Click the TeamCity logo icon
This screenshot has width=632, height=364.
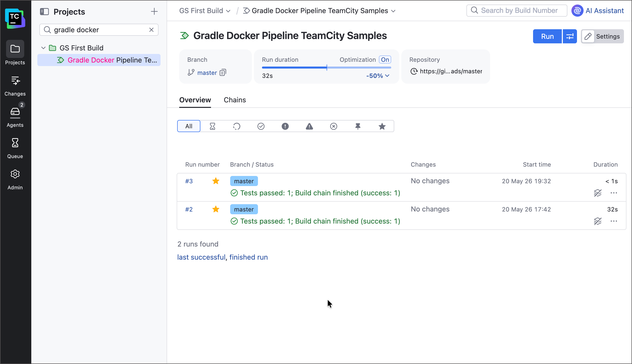tap(15, 18)
